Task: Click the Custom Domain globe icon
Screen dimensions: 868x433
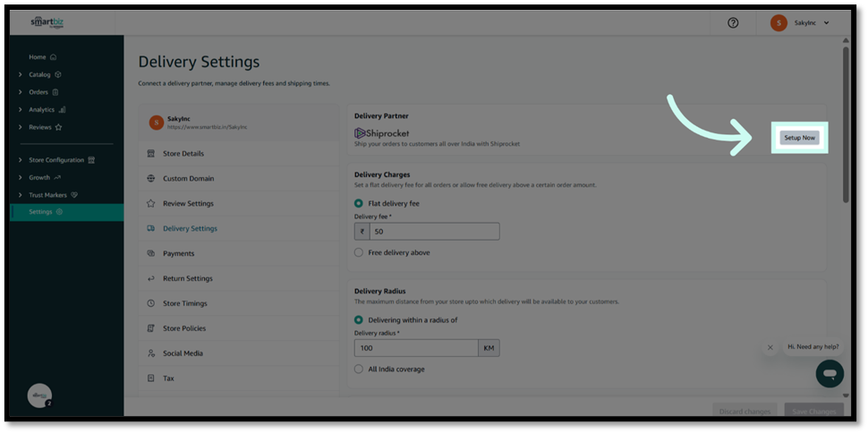Action: point(152,179)
